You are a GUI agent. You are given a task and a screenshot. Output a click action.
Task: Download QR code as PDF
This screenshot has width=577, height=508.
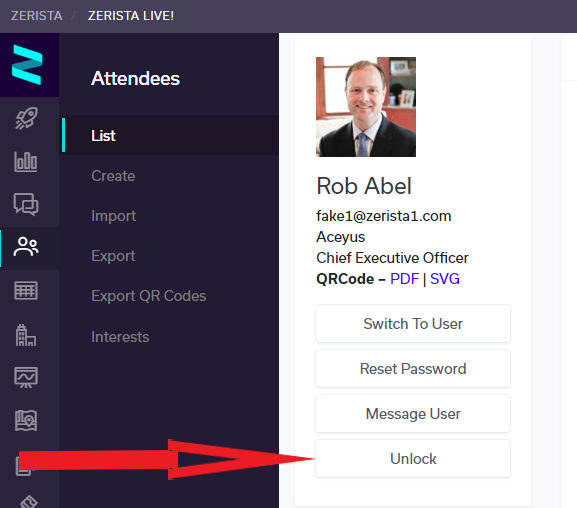[x=404, y=279]
